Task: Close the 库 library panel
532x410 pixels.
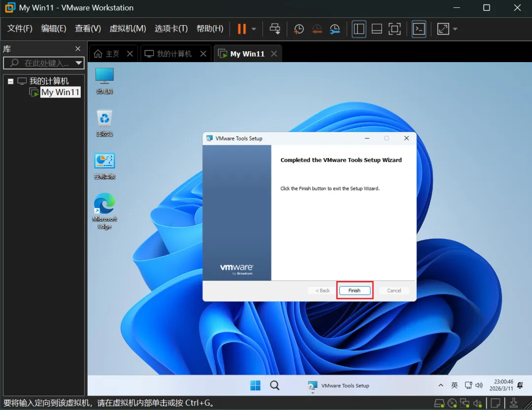Action: coord(78,49)
